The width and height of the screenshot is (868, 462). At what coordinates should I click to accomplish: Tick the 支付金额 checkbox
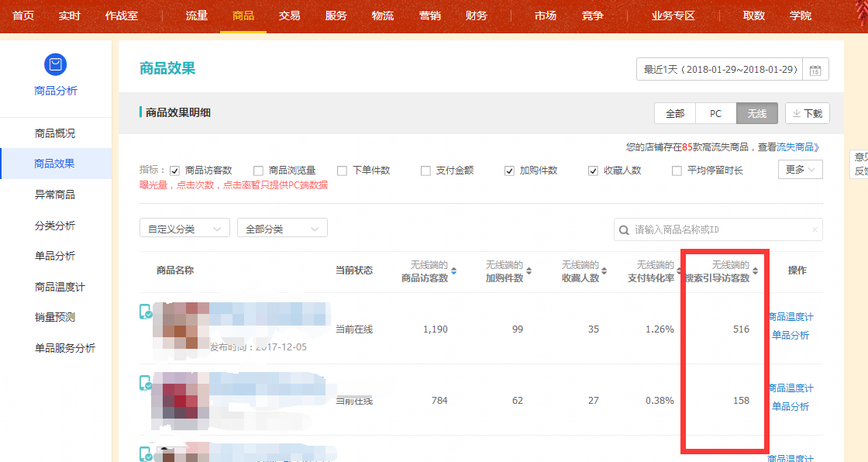click(425, 171)
